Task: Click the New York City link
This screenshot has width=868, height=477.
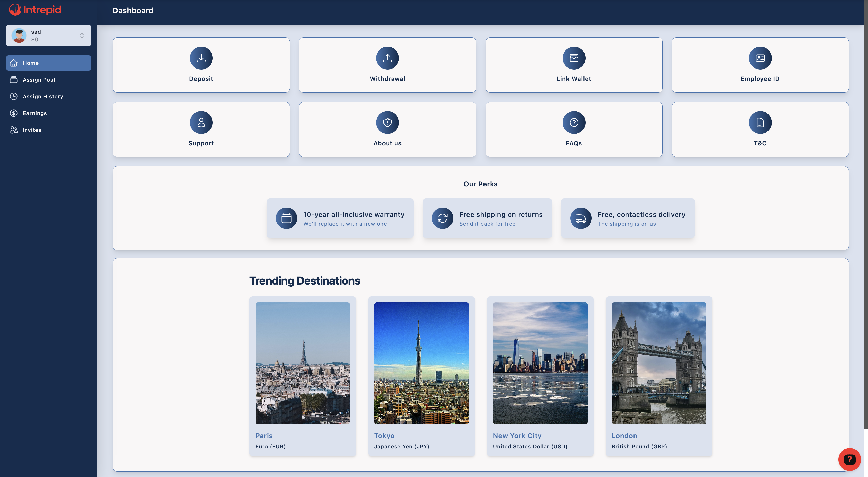Action: point(517,436)
